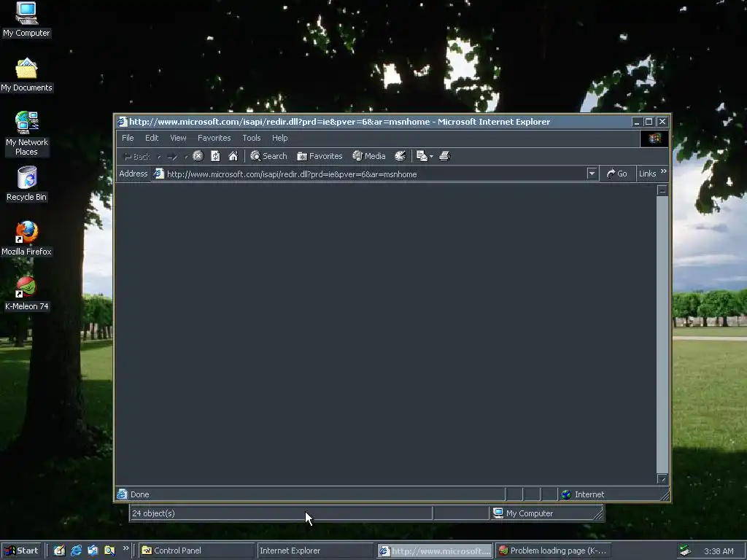Click the disabled Back button
Image resolution: width=747 pixels, height=560 pixels.
(x=136, y=157)
